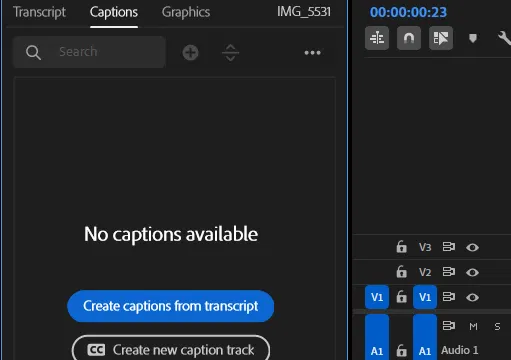Mute Audio 1 track with M
511x360 pixels.
473,326
